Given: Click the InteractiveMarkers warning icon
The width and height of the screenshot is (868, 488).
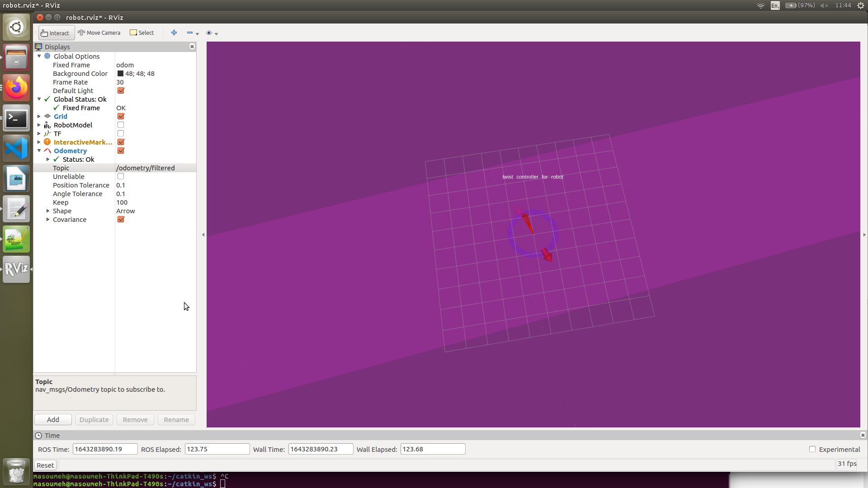Looking at the screenshot, I should coord(47,142).
